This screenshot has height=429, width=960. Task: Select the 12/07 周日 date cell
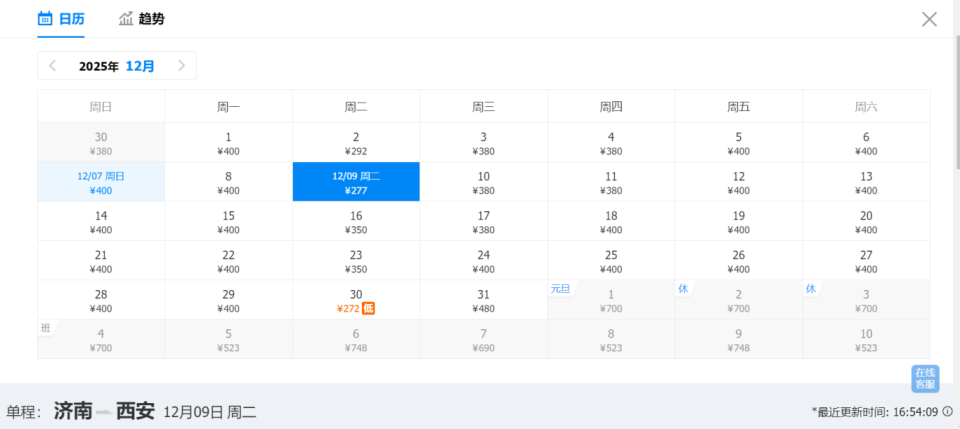(101, 182)
